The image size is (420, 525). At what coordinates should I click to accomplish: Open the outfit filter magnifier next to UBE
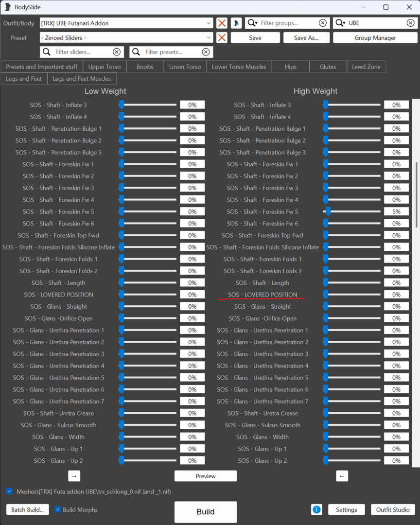tap(340, 23)
